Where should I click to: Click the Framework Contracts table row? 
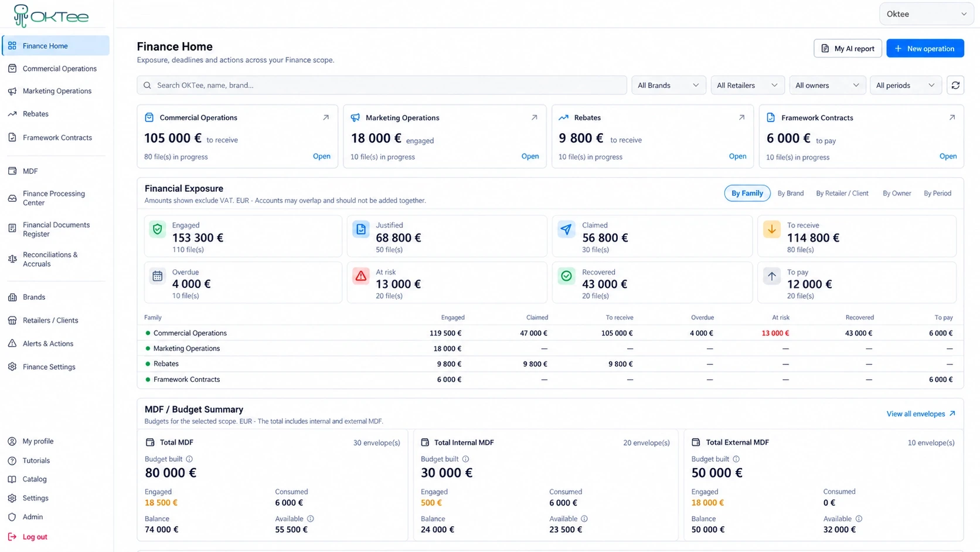(550, 380)
